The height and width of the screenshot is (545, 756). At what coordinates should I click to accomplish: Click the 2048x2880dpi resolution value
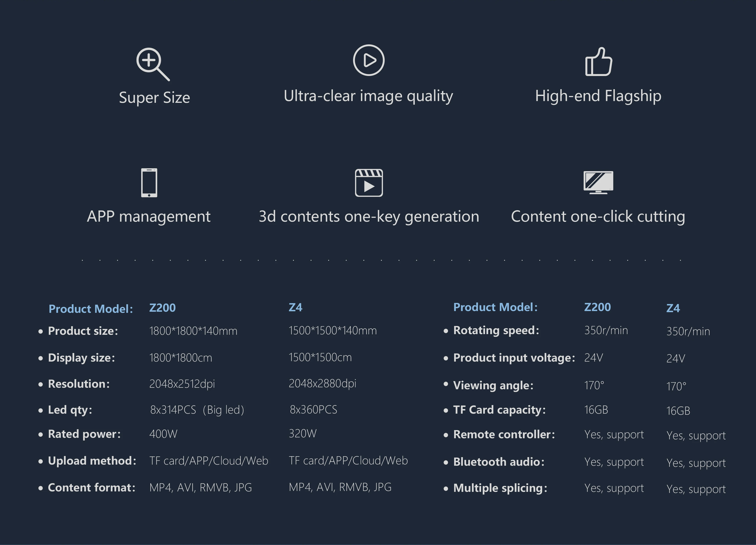tap(322, 384)
